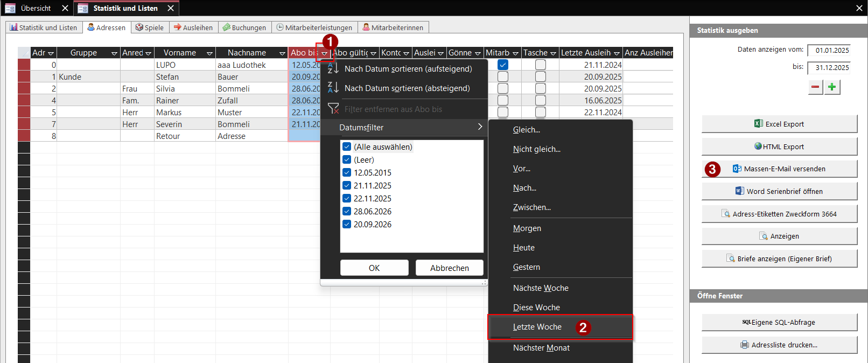
Task: Switch to the Buchungen tab
Action: [x=244, y=27]
